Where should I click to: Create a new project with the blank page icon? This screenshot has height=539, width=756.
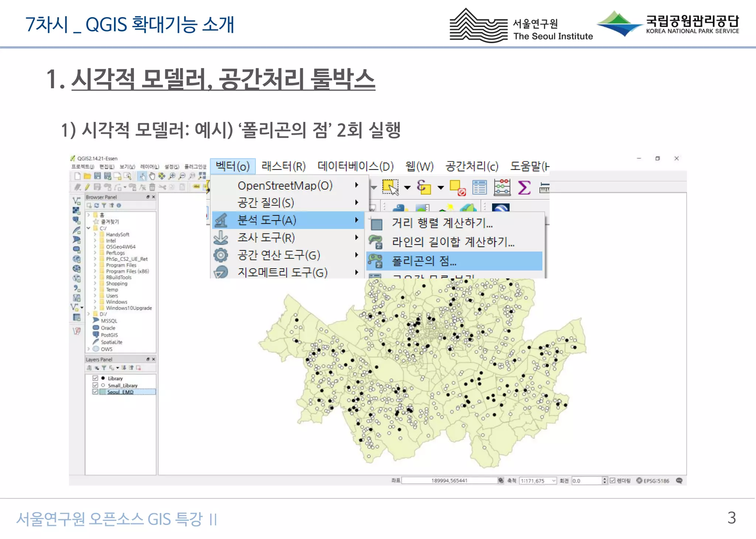click(x=77, y=176)
